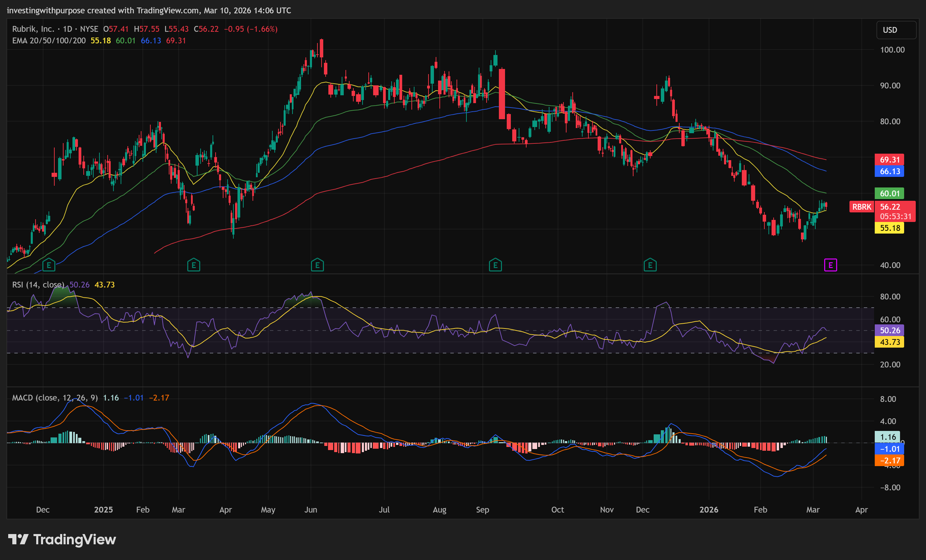Select the MACD (close, 12, 26, 9) legend
The image size is (926, 560).
(x=55, y=398)
